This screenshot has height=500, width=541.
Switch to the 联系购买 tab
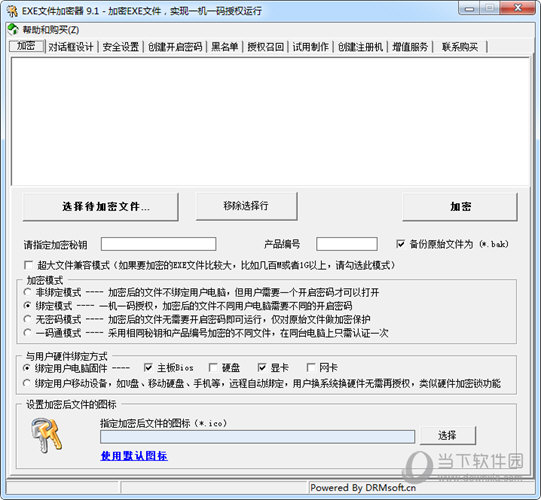pos(460,47)
